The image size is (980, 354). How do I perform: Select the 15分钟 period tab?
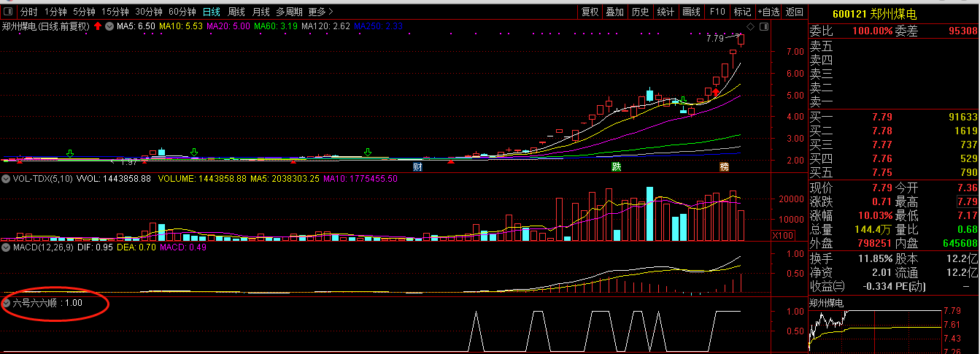[x=115, y=12]
